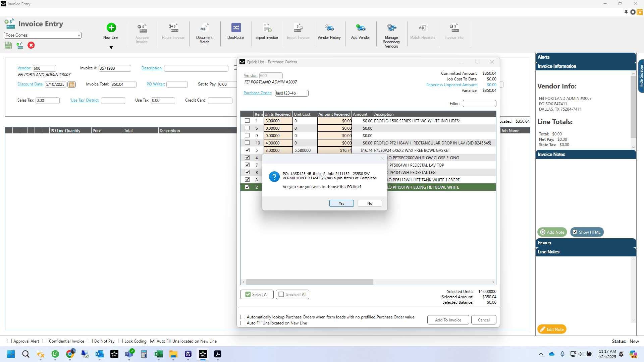Image resolution: width=644 pixels, height=362 pixels.
Task: Open Vendor History
Action: point(329,32)
